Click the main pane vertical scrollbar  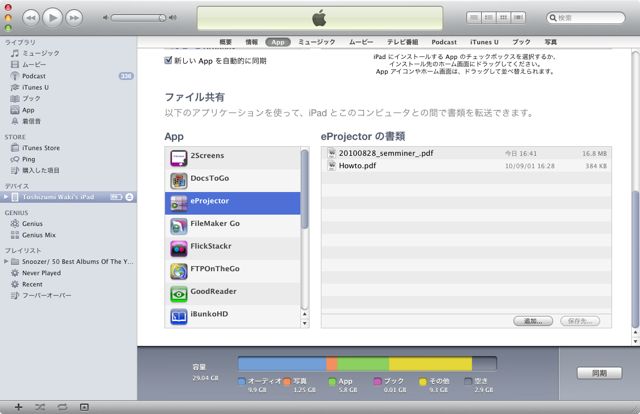click(x=635, y=259)
